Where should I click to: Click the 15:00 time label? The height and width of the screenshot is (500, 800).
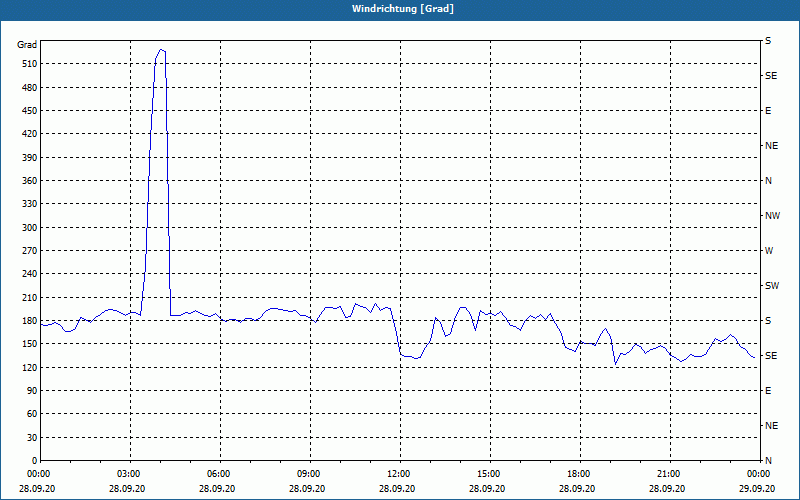click(490, 474)
